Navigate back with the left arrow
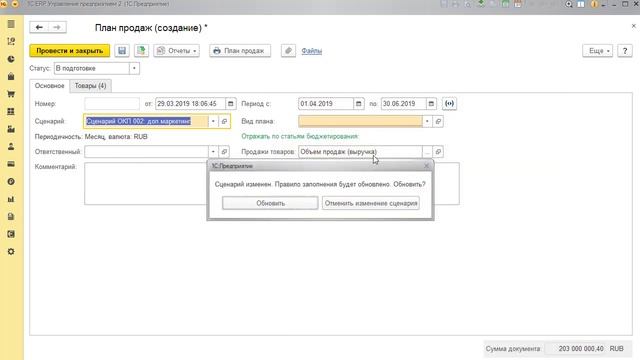Viewport: 640px width, 360px height. point(39,27)
